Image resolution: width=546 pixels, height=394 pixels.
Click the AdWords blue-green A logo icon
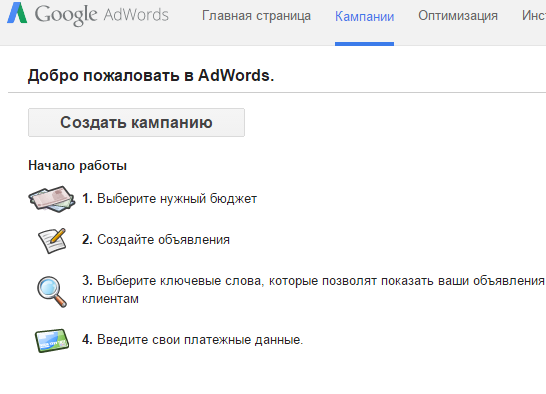tap(17, 13)
